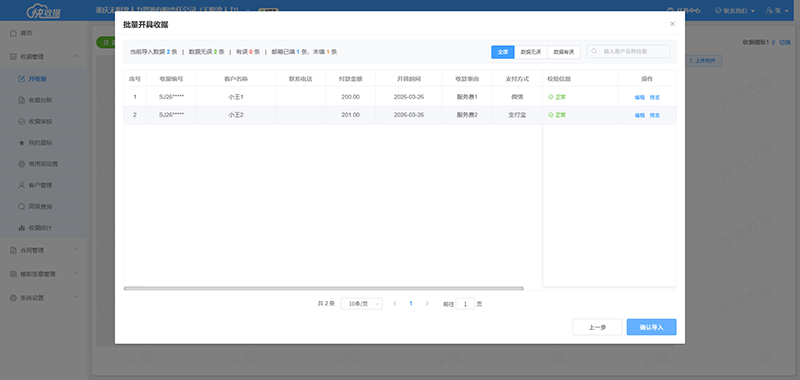
Task: Expand the 系统设置 sidebar menu
Action: coord(44,297)
